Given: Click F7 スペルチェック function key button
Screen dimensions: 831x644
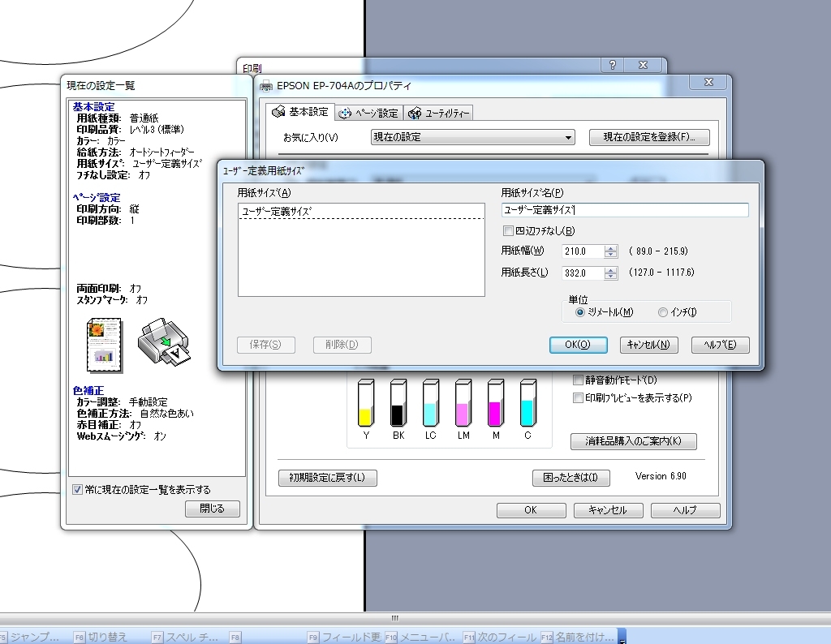Looking at the screenshot, I should coord(184,638).
